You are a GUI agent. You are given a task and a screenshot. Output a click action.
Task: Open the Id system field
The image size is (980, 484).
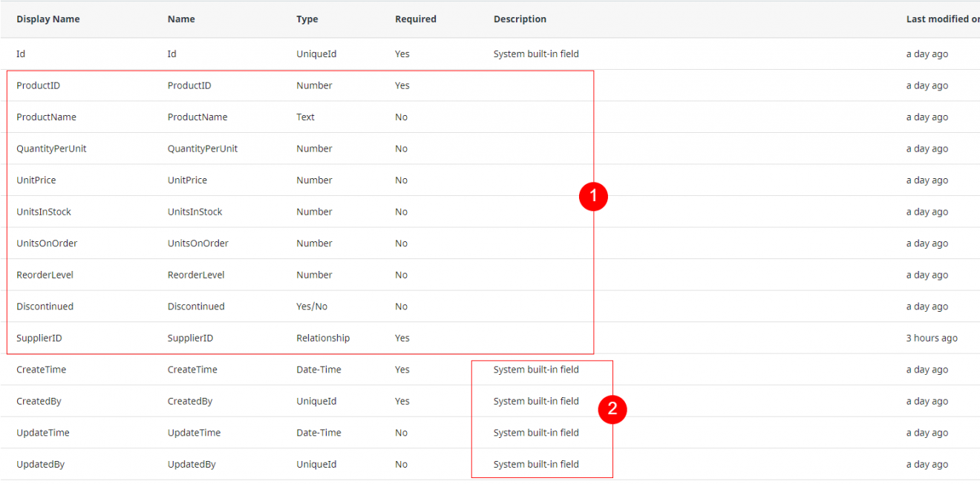click(x=21, y=53)
